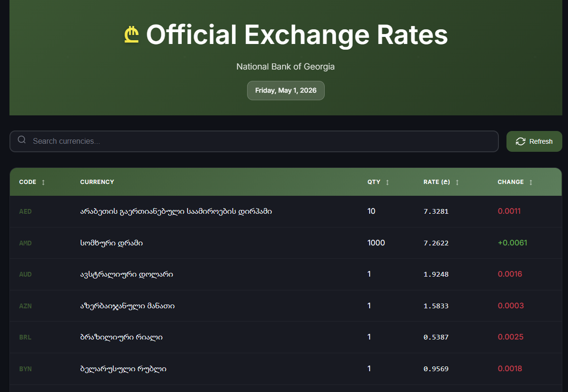Click the quantity 10 in the AED row
The height and width of the screenshot is (392, 568).
click(372, 211)
